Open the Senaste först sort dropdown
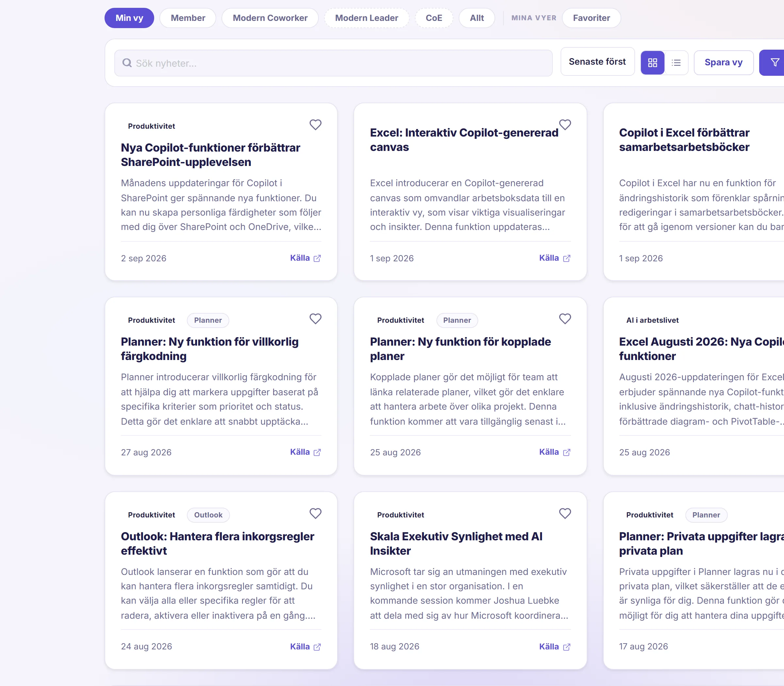784x686 pixels. 597,62
